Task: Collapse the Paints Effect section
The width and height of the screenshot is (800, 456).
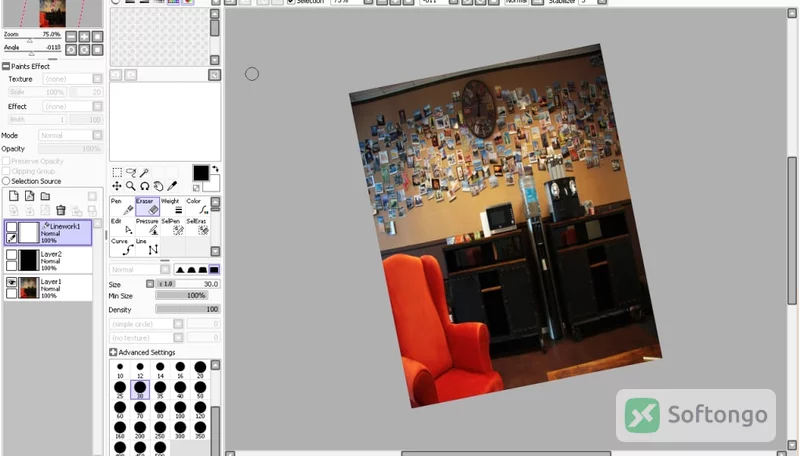Action: (6, 66)
